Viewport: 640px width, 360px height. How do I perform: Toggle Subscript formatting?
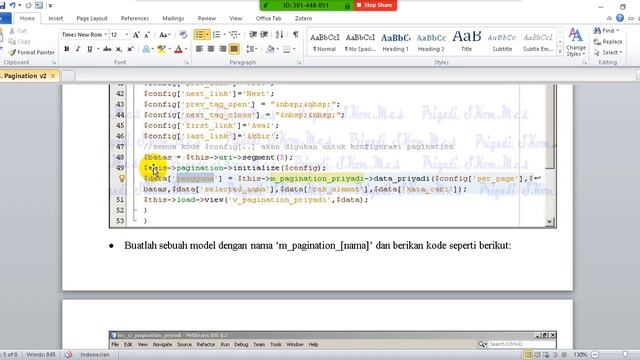pos(119,49)
